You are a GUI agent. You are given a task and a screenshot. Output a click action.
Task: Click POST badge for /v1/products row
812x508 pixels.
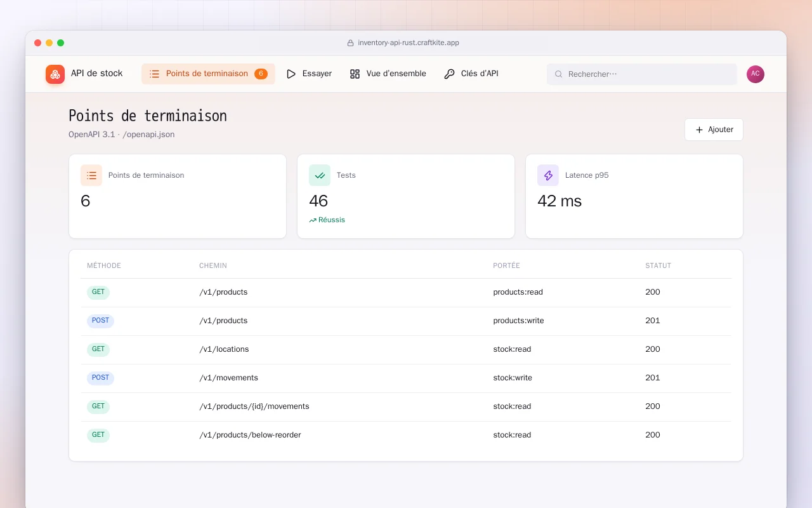(x=100, y=321)
